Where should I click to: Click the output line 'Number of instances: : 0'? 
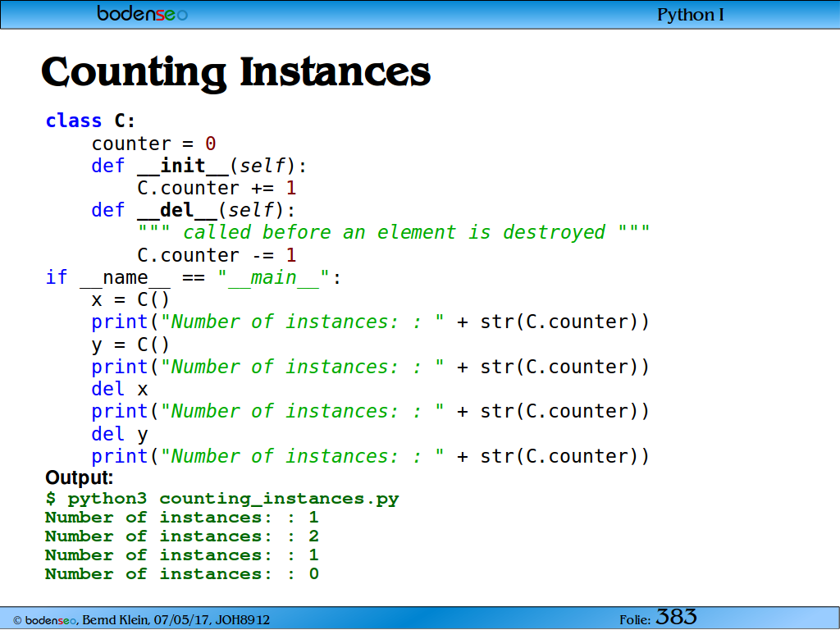point(182,573)
